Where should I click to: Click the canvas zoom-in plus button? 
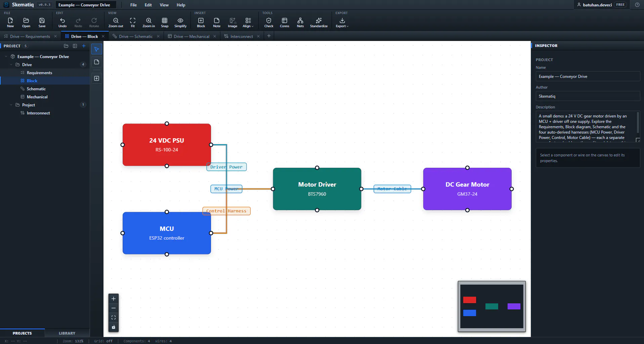click(x=114, y=299)
